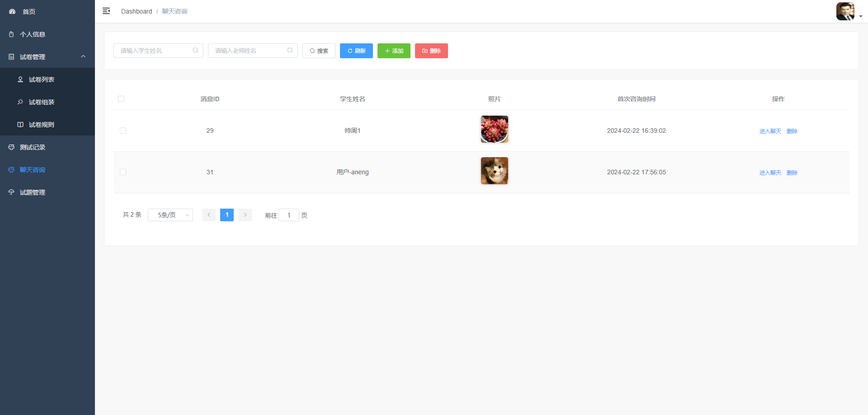
Task: Toggle the select-all checkbox in table header
Action: (x=121, y=99)
